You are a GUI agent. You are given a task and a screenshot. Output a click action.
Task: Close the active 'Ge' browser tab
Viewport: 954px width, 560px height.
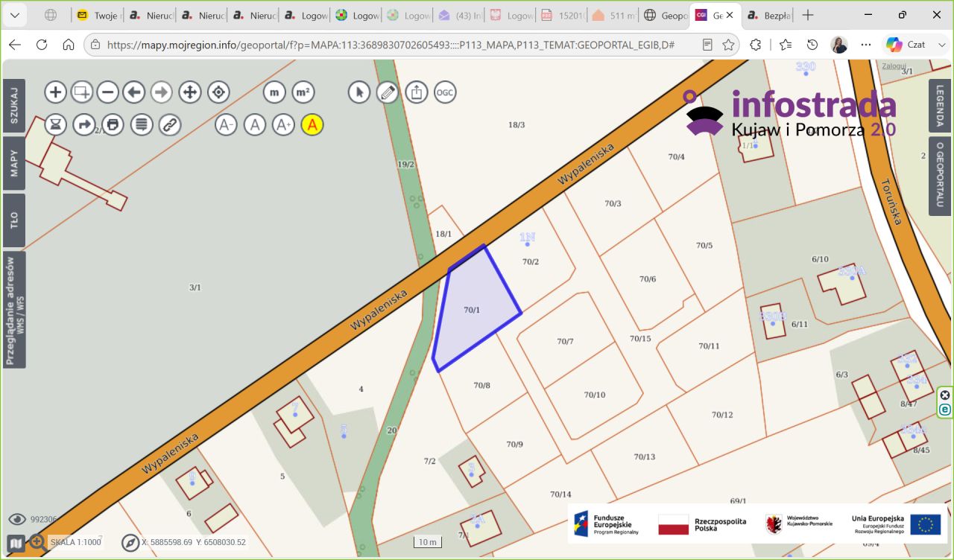click(730, 15)
